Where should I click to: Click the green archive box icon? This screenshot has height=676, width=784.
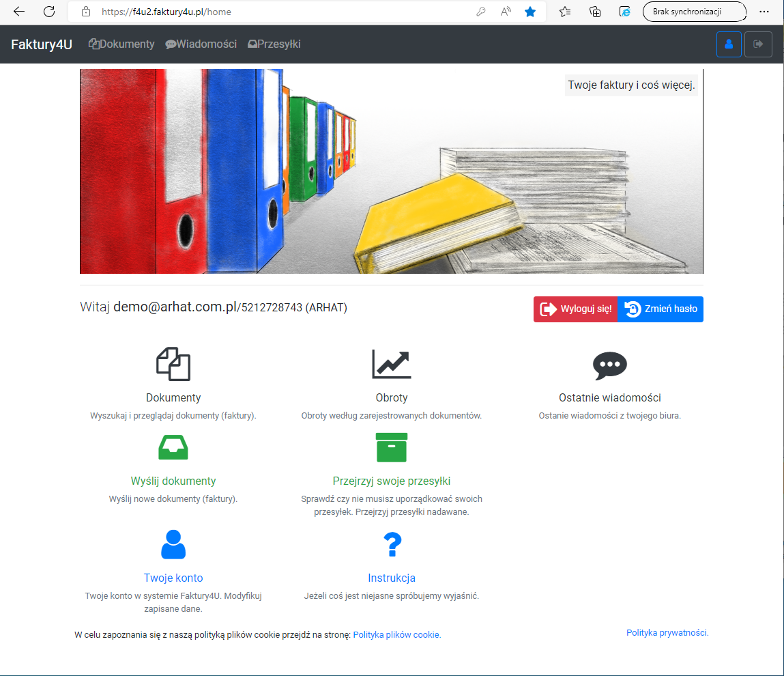point(391,447)
